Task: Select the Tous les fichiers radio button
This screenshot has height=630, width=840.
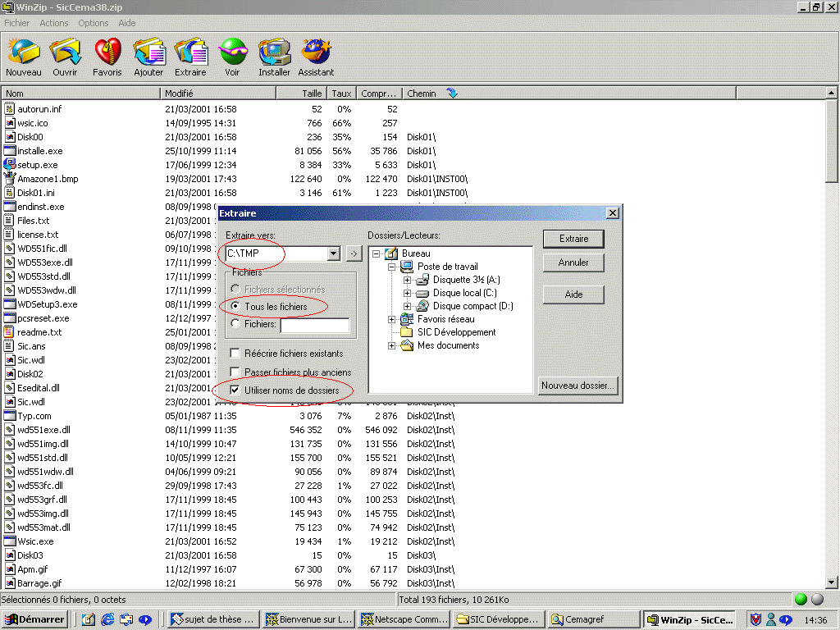Action: pyautogui.click(x=235, y=306)
